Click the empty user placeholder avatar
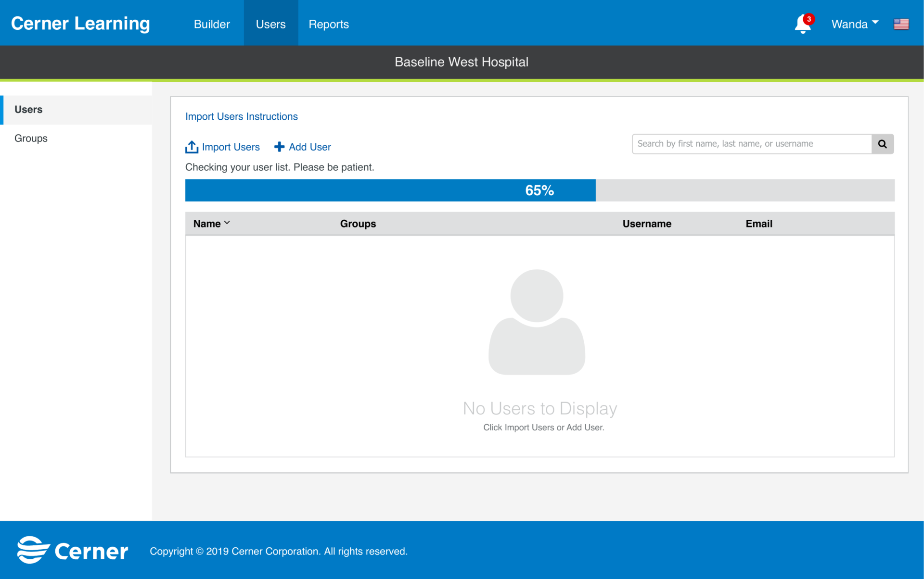This screenshot has height=579, width=924. [x=537, y=322]
